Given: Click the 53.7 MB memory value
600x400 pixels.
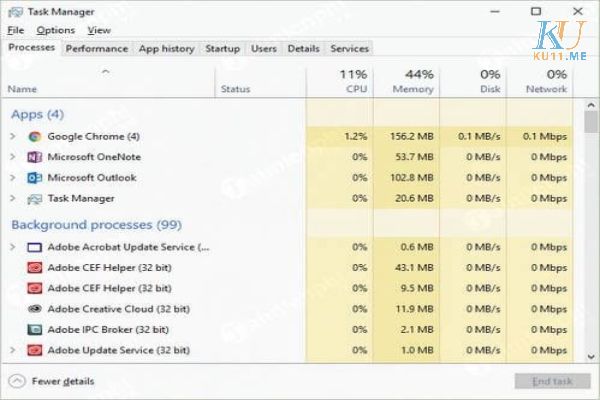Looking at the screenshot, I should click(x=414, y=157).
